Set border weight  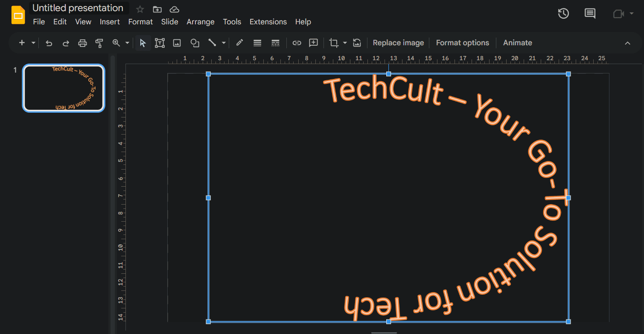(257, 43)
